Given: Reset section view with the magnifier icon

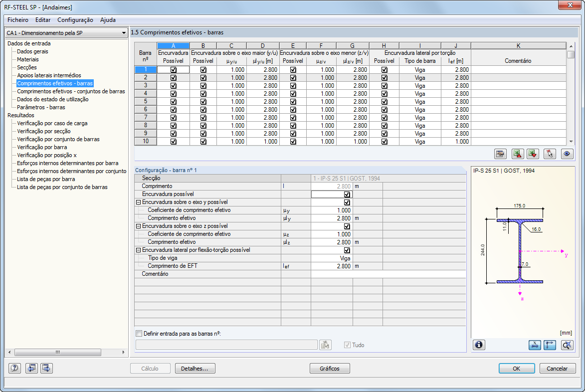Looking at the screenshot, I should 567,345.
